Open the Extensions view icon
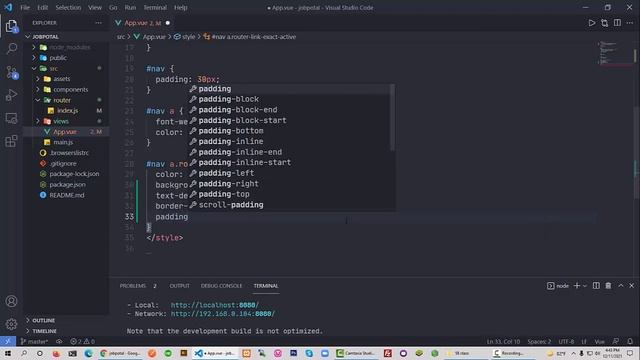Screen dimensions: 640x360 pos(11,141)
